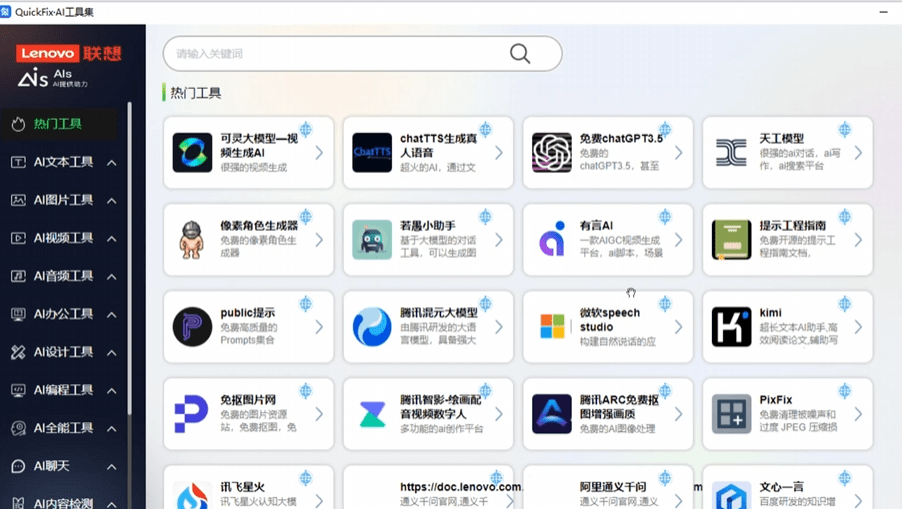Click the search magnifier icon
The height and width of the screenshot is (509, 902).
(520, 54)
